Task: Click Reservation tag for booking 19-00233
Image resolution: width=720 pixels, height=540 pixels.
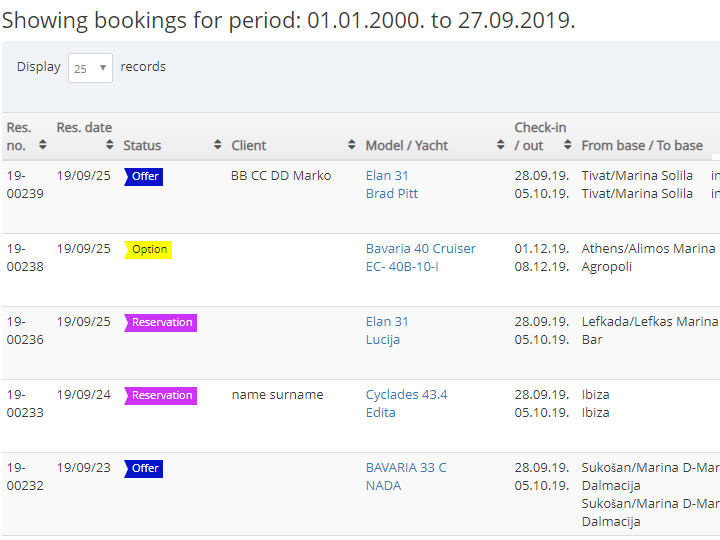Action: pyautogui.click(x=160, y=395)
